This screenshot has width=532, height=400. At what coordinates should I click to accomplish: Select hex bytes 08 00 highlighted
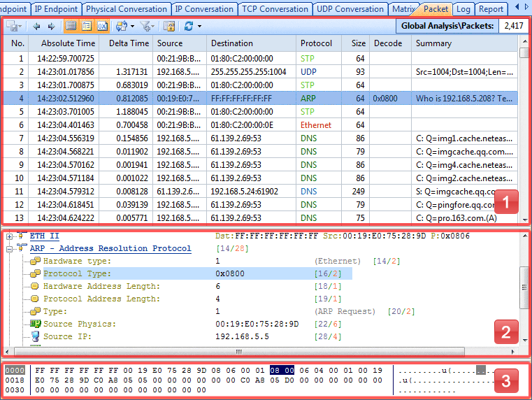(282, 370)
